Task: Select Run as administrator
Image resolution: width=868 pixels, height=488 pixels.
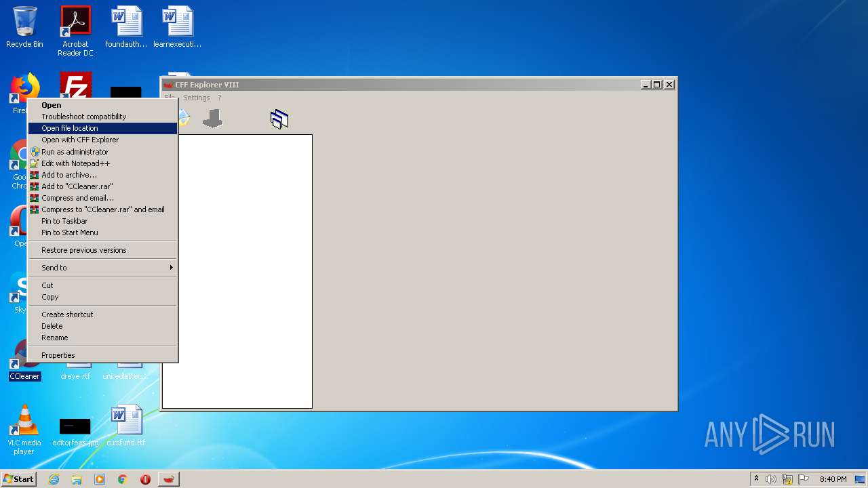Action: [x=102, y=152]
